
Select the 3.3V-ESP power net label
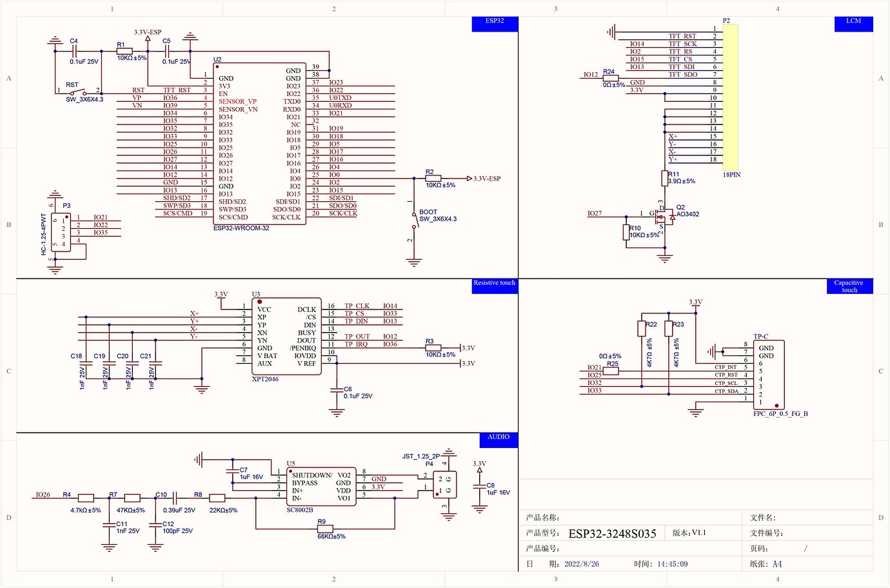[147, 31]
